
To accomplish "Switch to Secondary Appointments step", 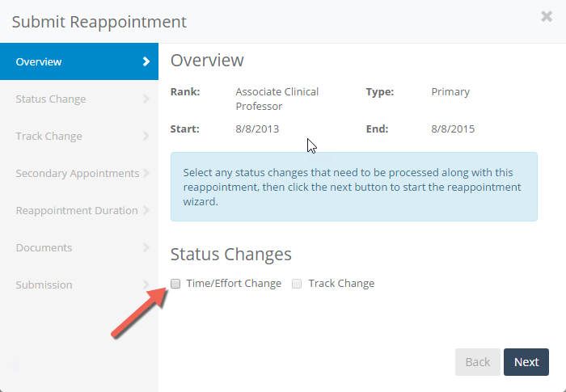I will click(x=78, y=173).
